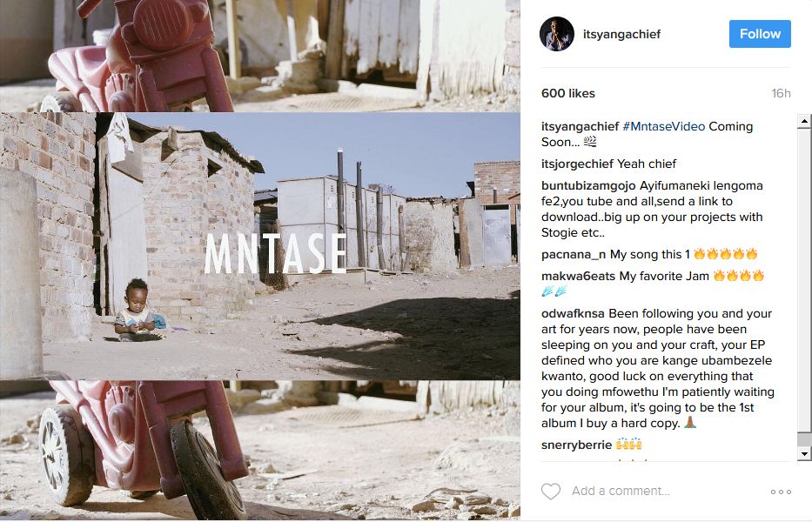Click the heart like icon
Screen dimensions: 812x522
point(551,491)
